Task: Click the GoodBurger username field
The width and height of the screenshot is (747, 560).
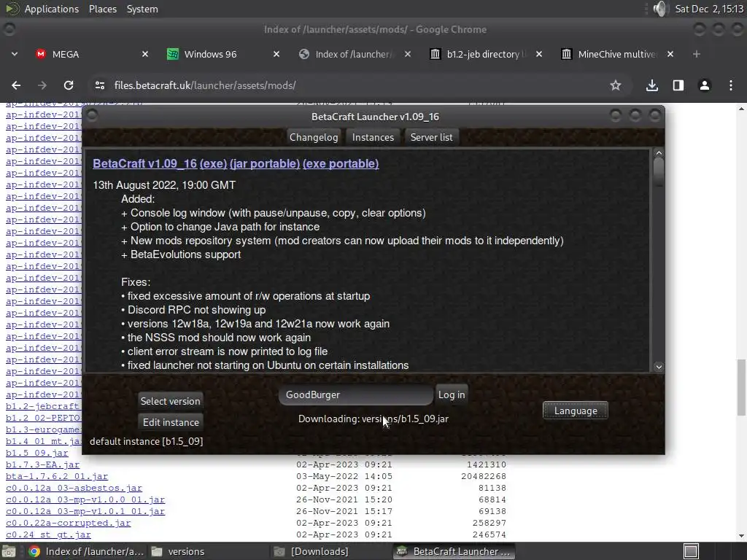Action: pos(356,394)
